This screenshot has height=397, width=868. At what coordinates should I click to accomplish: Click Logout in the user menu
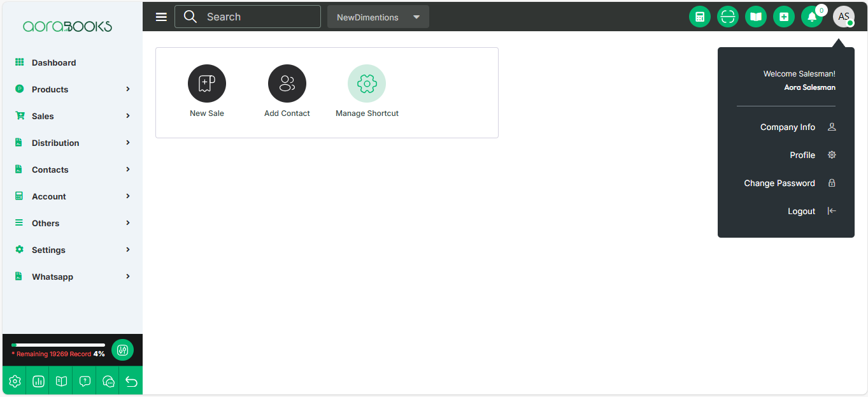coord(801,212)
